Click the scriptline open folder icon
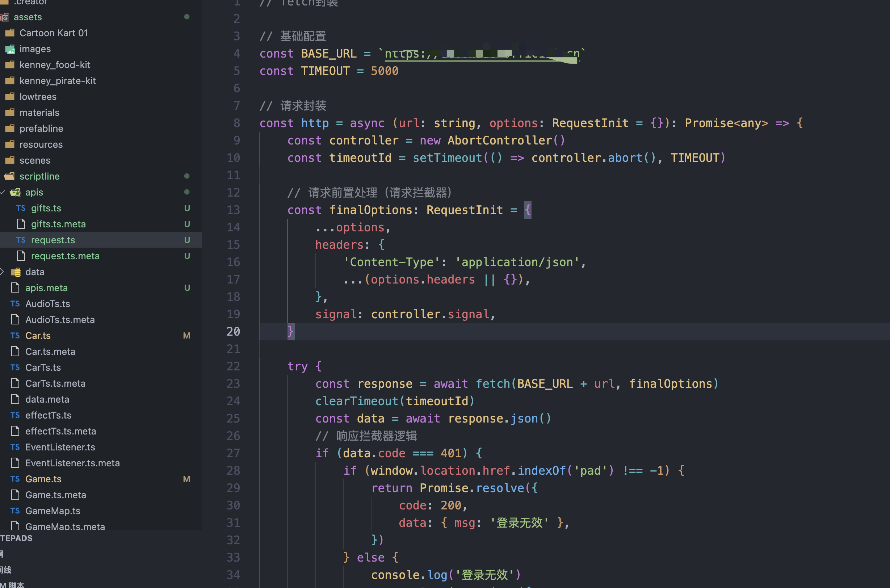890x588 pixels. coord(10,176)
